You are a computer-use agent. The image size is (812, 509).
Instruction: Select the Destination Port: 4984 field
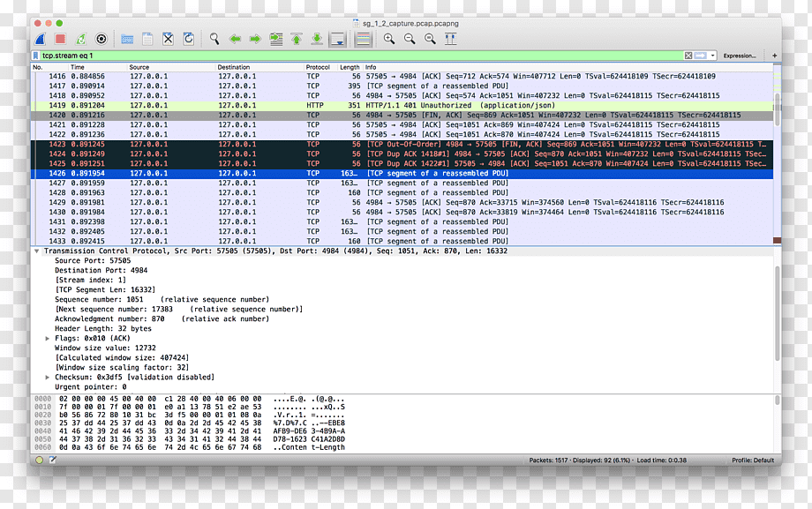[x=101, y=270]
